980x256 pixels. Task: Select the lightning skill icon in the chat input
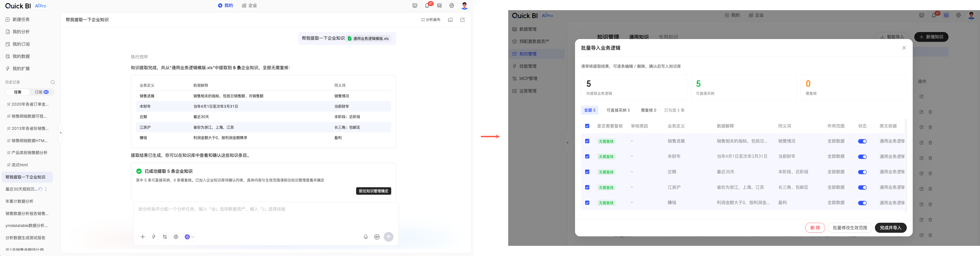click(154, 237)
